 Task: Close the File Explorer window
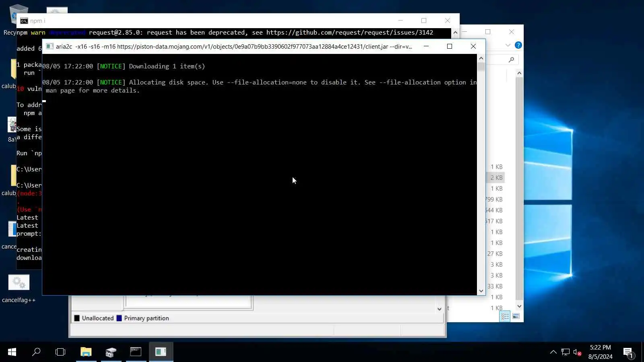pyautogui.click(x=512, y=32)
